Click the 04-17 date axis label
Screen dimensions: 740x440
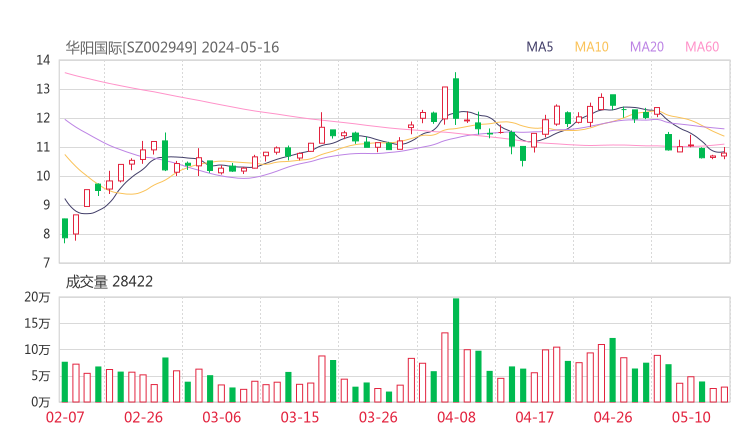(535, 417)
